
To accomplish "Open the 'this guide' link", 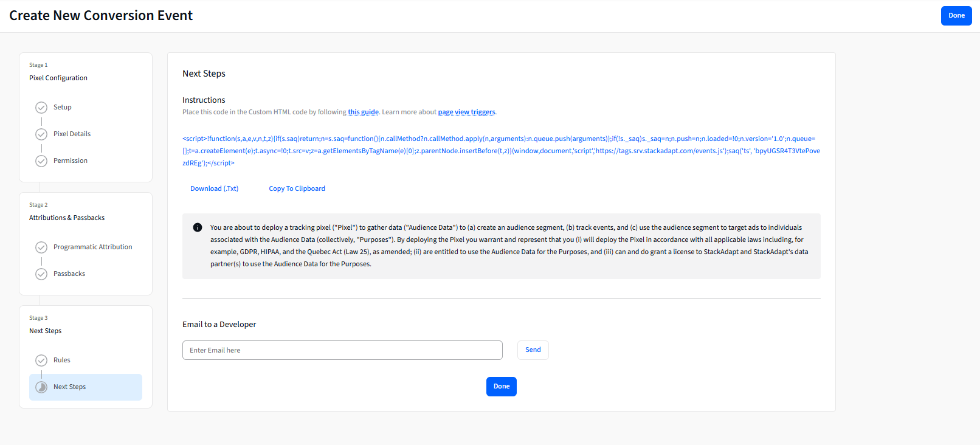I will click(363, 112).
